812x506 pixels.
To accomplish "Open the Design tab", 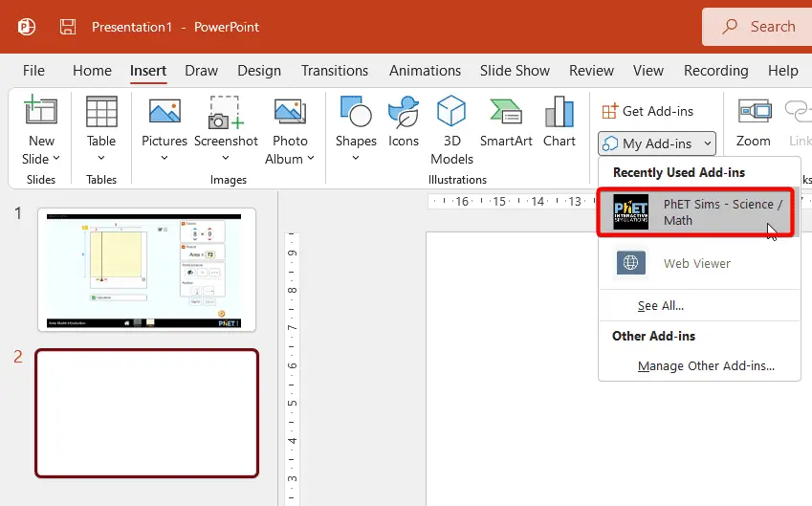I will point(259,71).
